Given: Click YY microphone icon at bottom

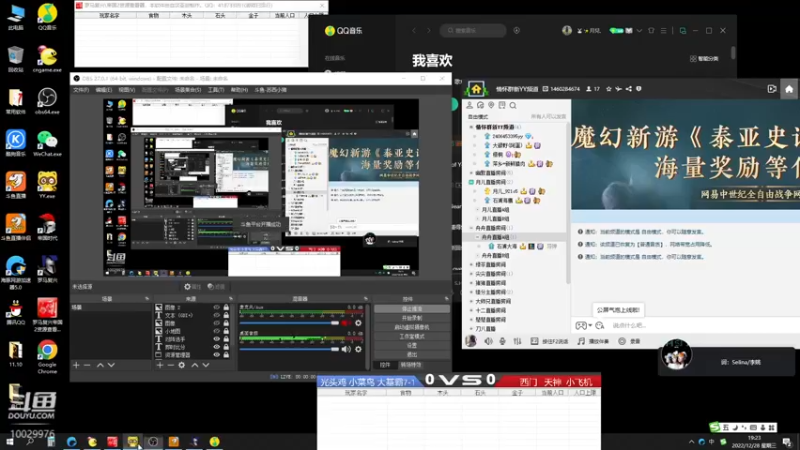Looking at the screenshot, I should (503, 341).
